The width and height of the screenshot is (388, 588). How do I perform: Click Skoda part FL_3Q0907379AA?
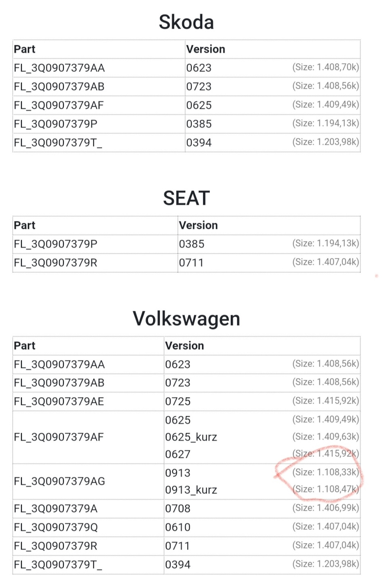[59, 68]
